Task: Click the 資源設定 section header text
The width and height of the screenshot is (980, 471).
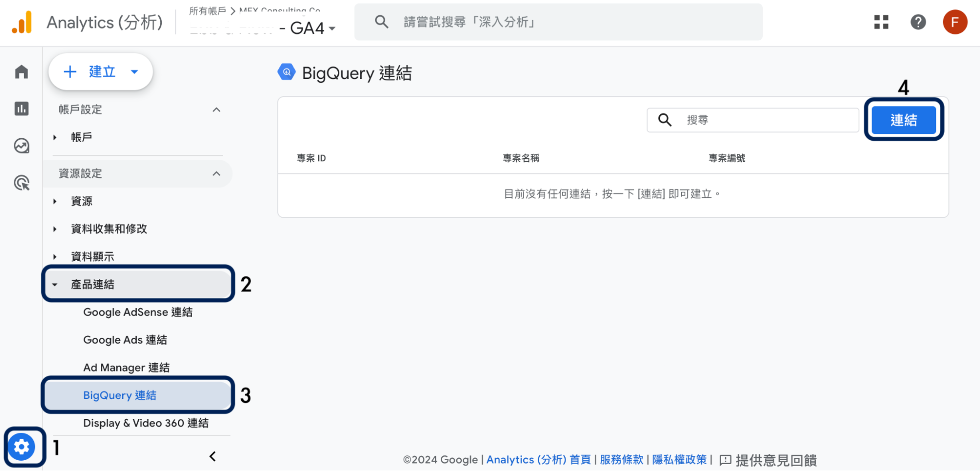Action: click(80, 174)
